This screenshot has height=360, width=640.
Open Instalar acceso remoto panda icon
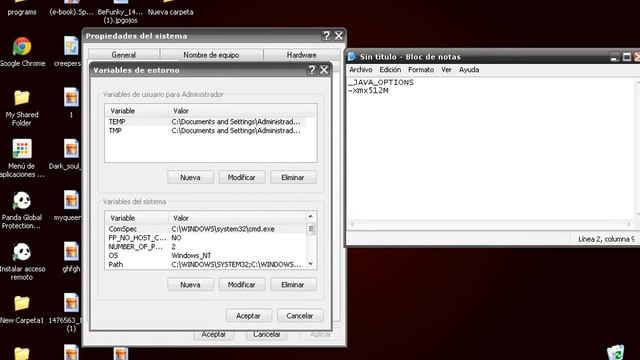coord(22,252)
